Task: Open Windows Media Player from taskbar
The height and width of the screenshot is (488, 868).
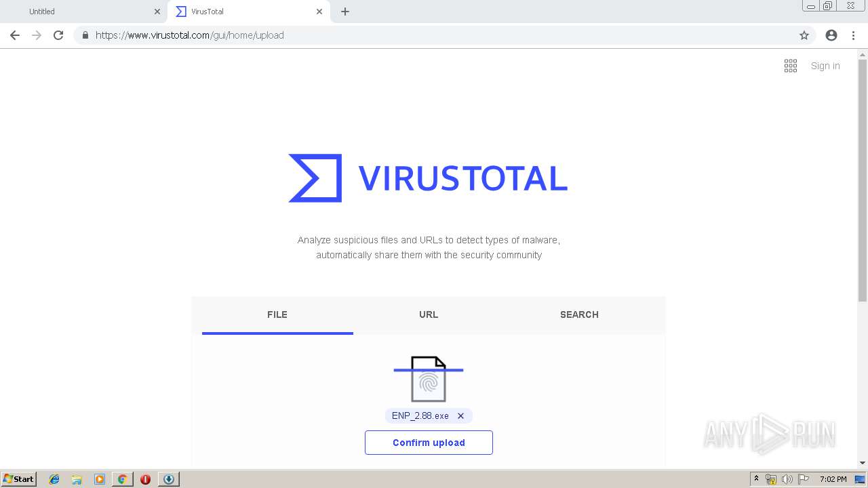Action: click(x=100, y=479)
